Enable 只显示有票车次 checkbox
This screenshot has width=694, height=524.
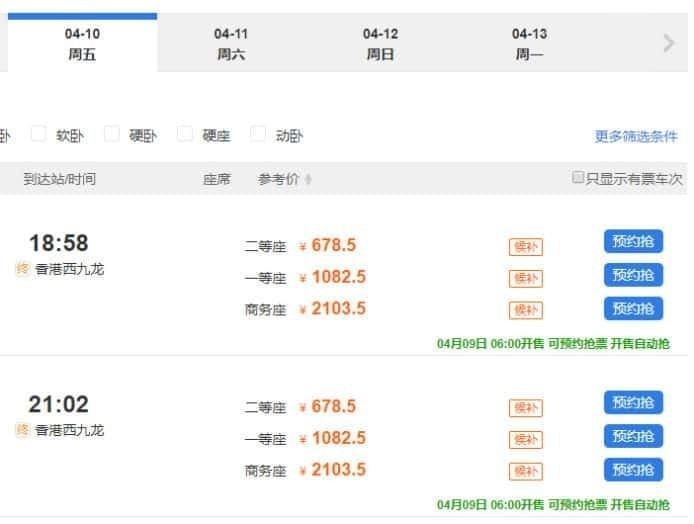click(x=578, y=177)
